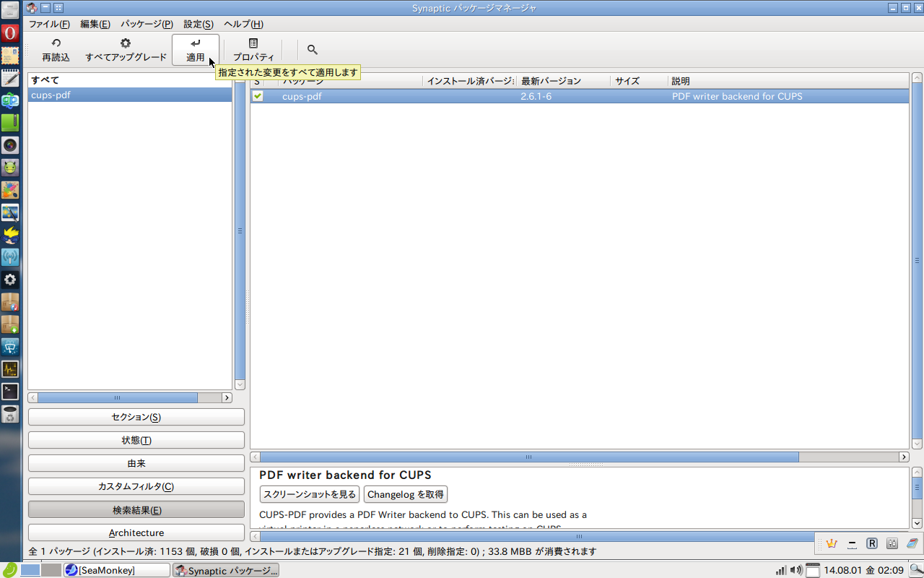Click the Changelog を取得 button

pyautogui.click(x=406, y=494)
